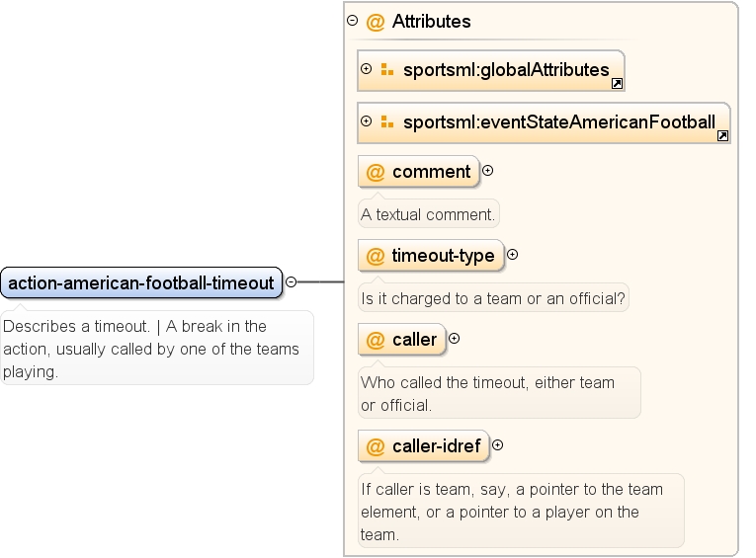Collapse the action-american-football-timeout node connector
Screen dimensions: 756x558
(292, 281)
